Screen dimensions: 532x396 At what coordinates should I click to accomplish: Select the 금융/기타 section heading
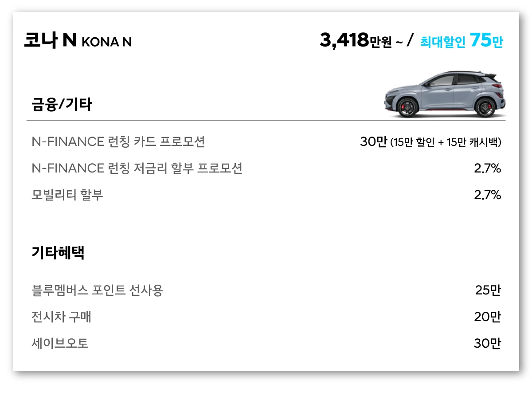(61, 105)
